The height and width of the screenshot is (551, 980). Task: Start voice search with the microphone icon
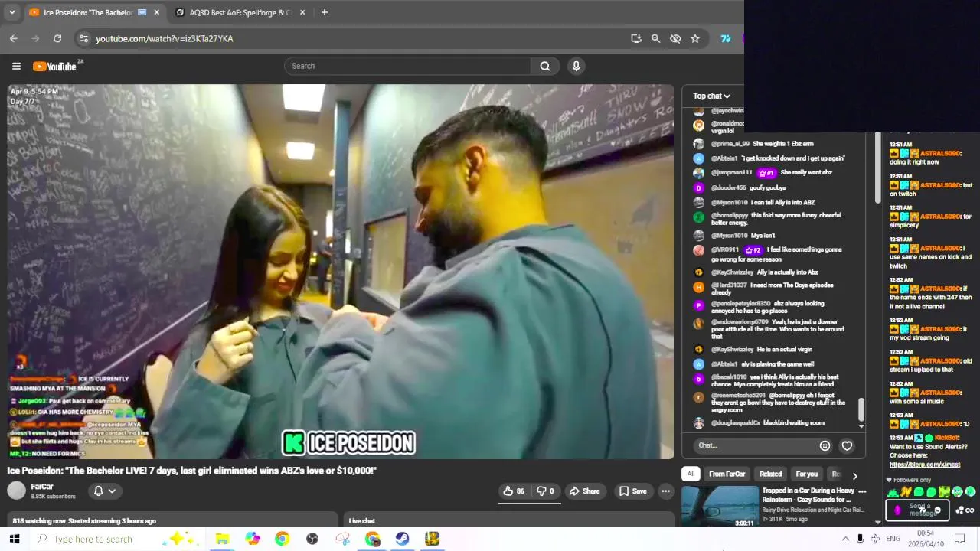(577, 66)
